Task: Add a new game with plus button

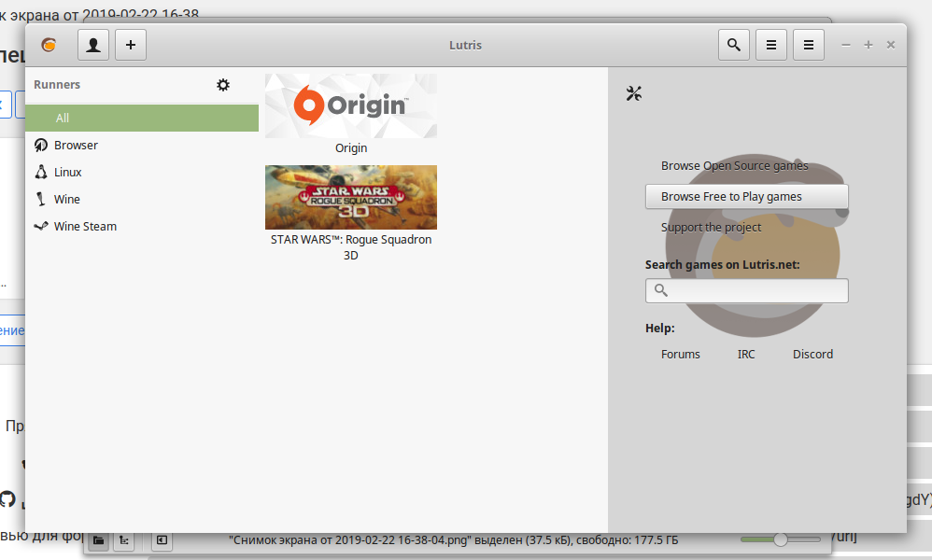Action: tap(131, 45)
